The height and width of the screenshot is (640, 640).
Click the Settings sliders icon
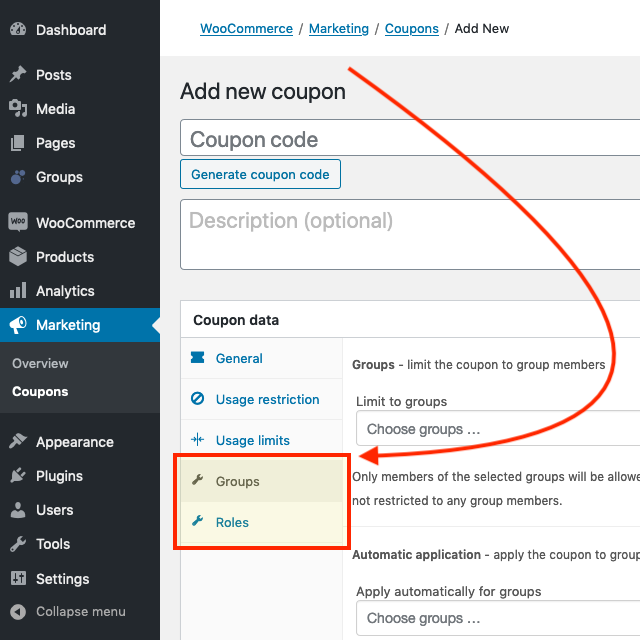pos(18,578)
